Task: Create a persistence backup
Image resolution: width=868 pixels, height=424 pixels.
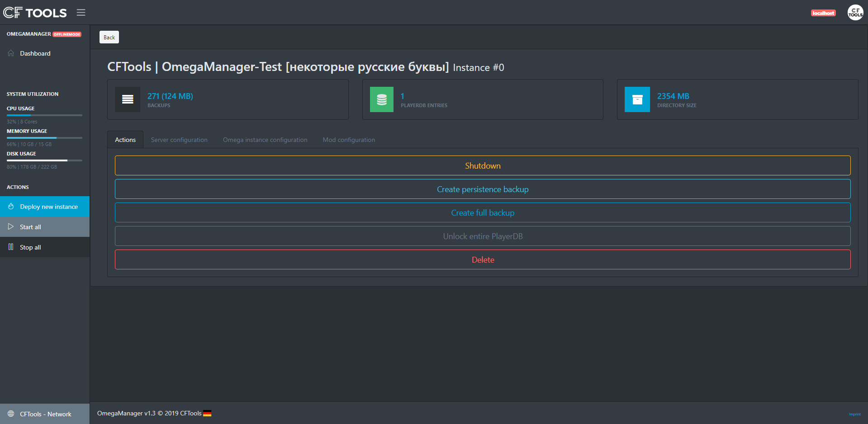Action: 483,189
